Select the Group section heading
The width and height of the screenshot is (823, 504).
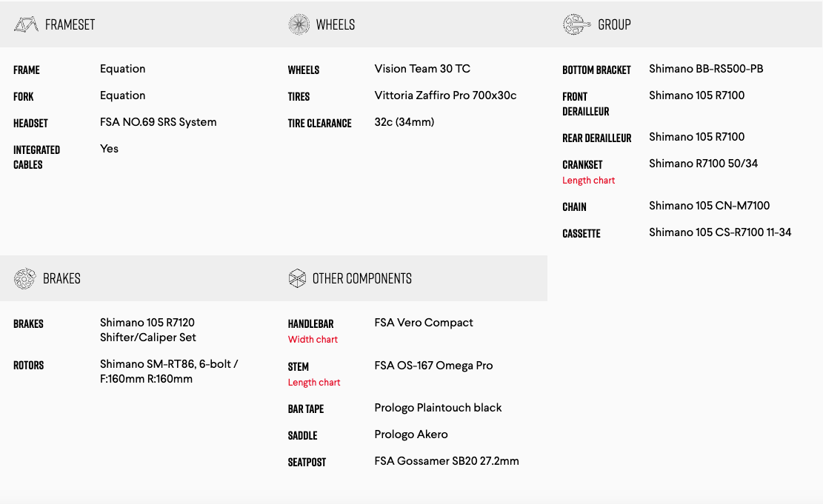(x=614, y=24)
